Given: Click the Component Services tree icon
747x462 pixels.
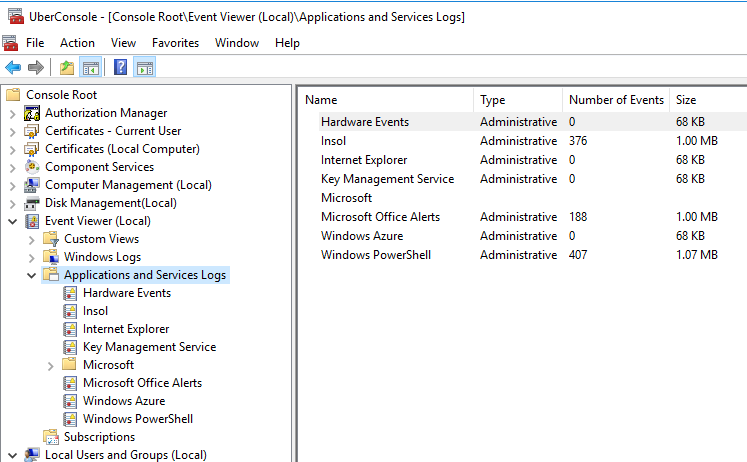Looking at the screenshot, I should click(32, 167).
